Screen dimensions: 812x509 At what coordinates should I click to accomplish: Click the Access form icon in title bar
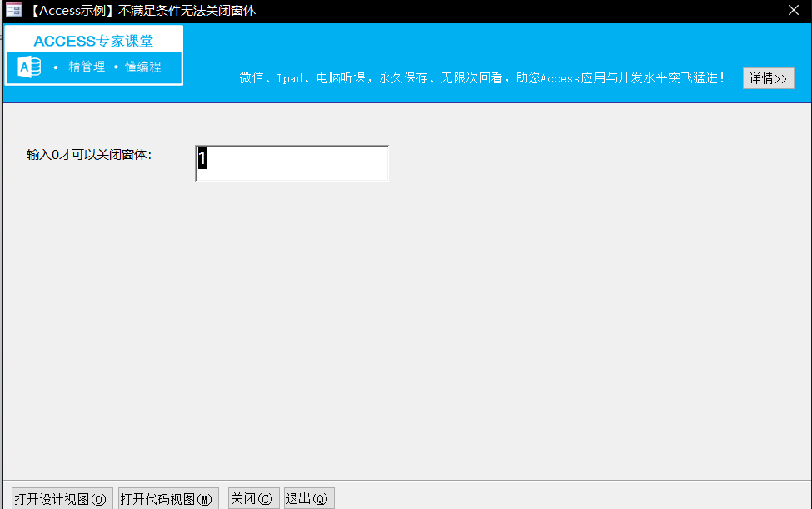14,10
